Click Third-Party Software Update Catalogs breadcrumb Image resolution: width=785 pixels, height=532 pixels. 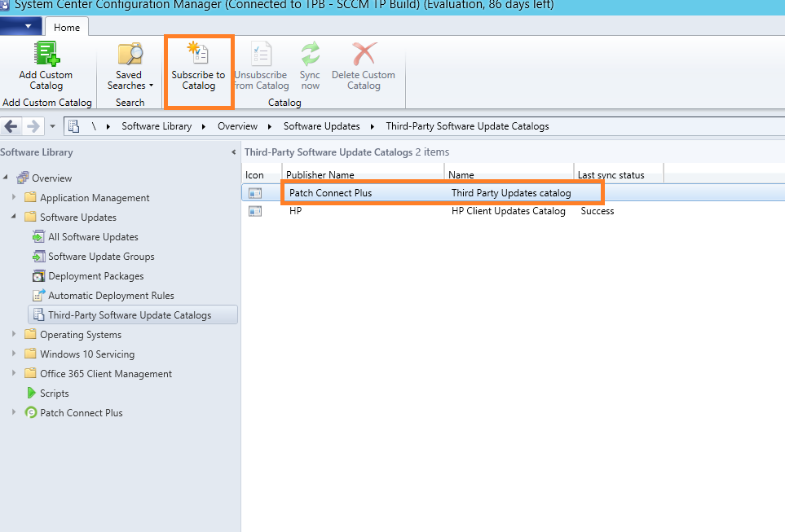click(467, 126)
